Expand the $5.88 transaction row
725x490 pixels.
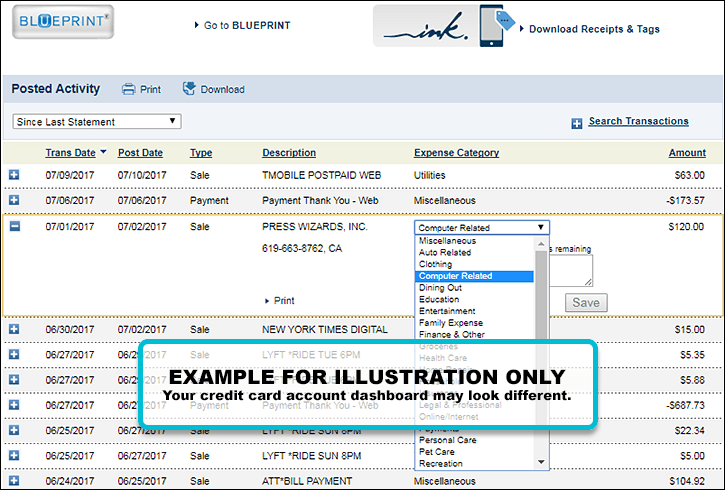14,380
